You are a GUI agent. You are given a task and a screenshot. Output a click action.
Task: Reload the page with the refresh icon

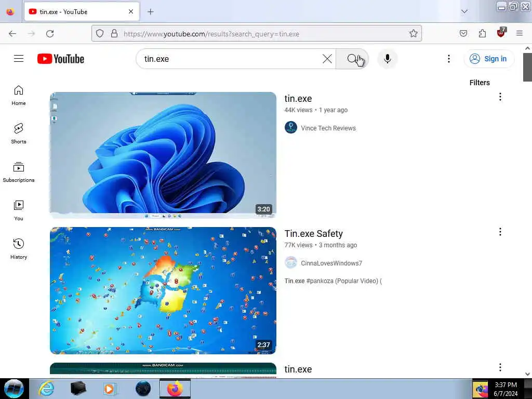pos(50,34)
